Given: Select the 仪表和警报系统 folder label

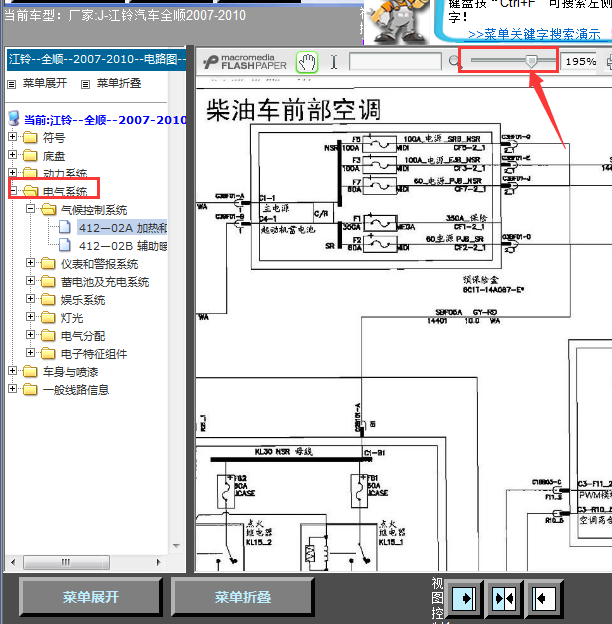Looking at the screenshot, I should tap(99, 264).
